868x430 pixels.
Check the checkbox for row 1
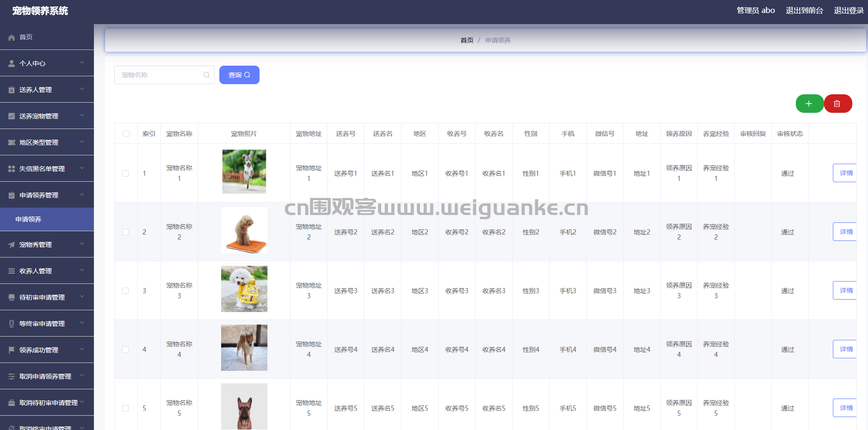pyautogui.click(x=125, y=173)
